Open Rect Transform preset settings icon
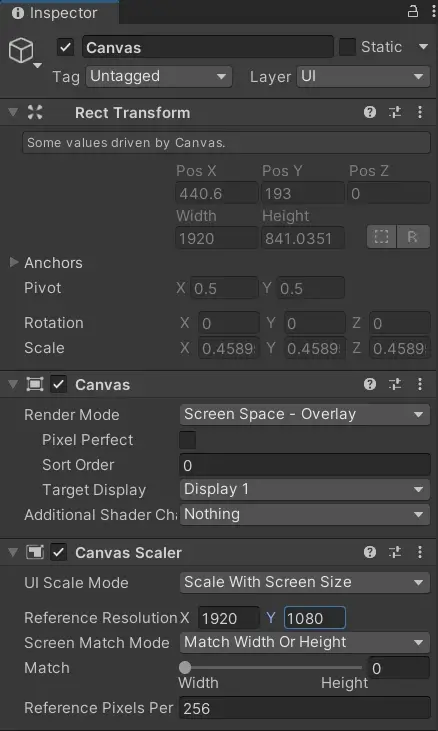The width and height of the screenshot is (438, 731). [395, 112]
